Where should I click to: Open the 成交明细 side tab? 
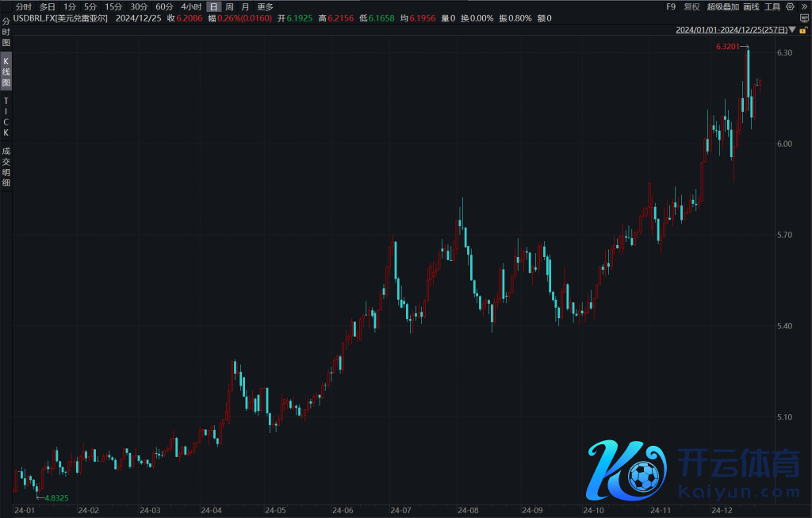6,167
